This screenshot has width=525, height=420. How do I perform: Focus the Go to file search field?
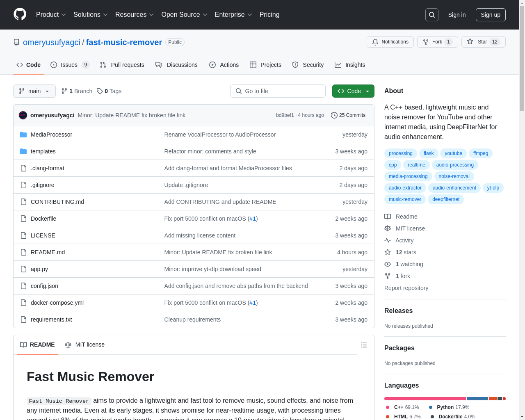pos(278,91)
